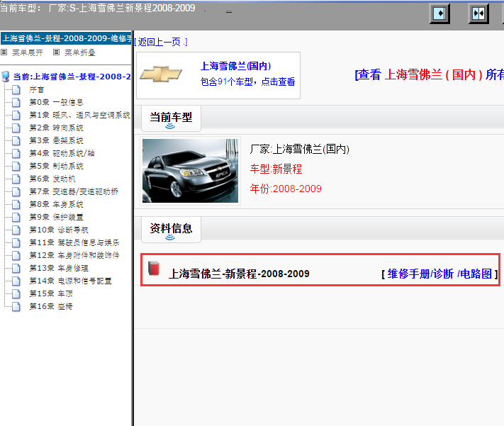Select 第1章 暖风、通风与空调系统
This screenshot has width=504, height=426.
point(79,115)
